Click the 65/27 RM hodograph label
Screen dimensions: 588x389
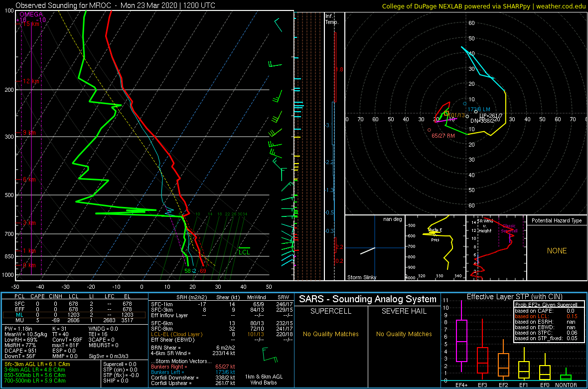tap(443, 136)
